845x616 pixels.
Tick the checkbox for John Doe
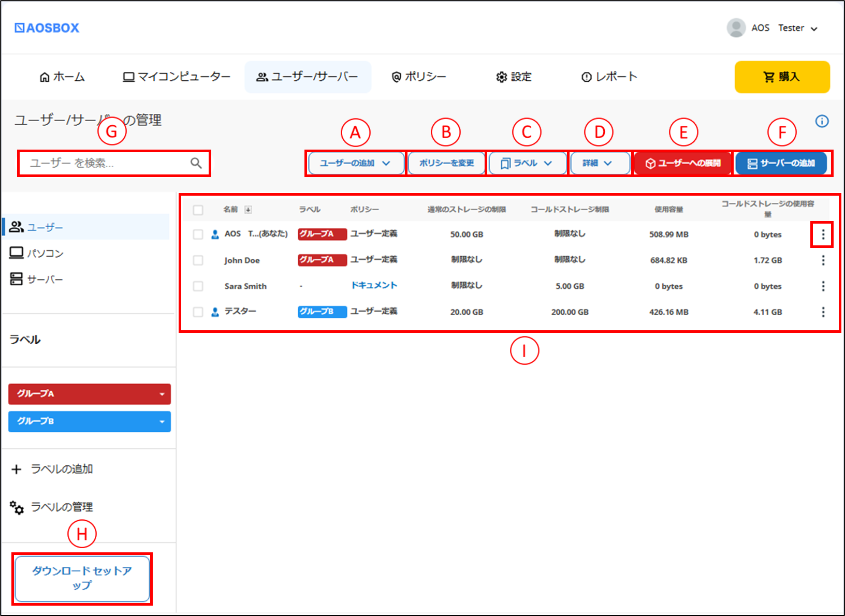click(198, 260)
